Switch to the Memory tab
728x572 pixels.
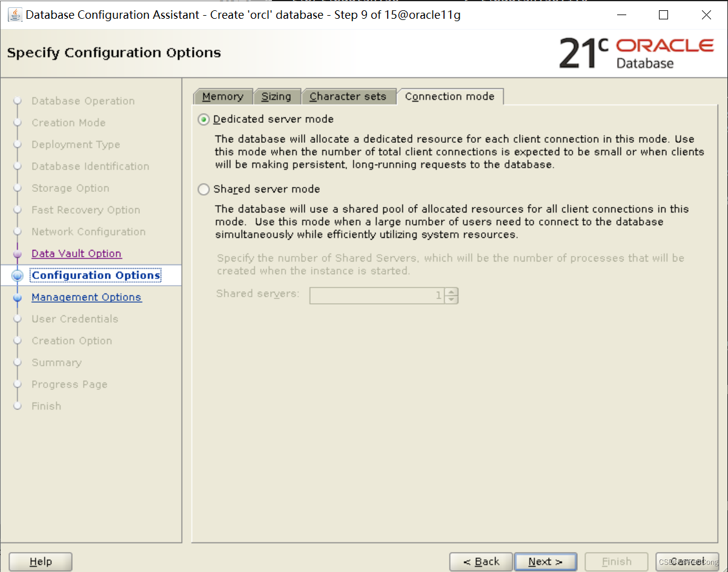tap(222, 96)
